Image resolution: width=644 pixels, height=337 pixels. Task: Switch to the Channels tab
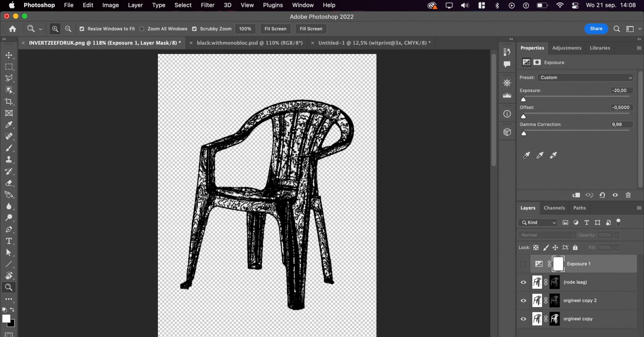(x=554, y=208)
